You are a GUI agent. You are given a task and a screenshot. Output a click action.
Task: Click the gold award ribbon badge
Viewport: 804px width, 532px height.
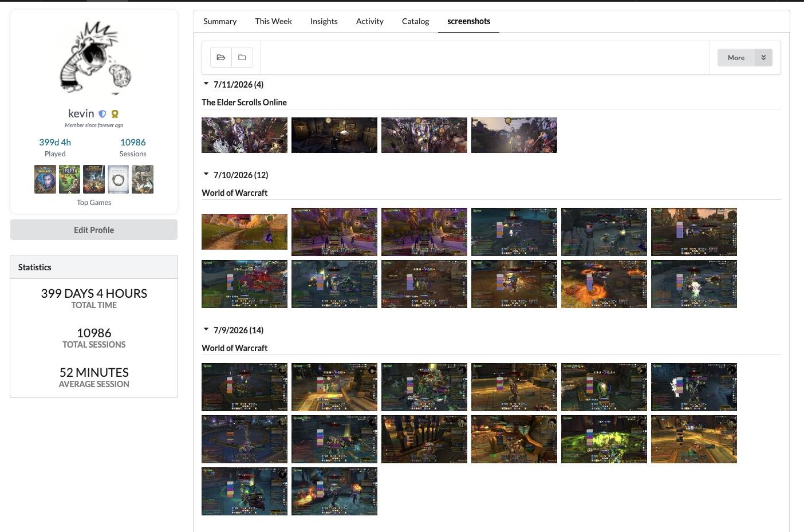(x=115, y=114)
